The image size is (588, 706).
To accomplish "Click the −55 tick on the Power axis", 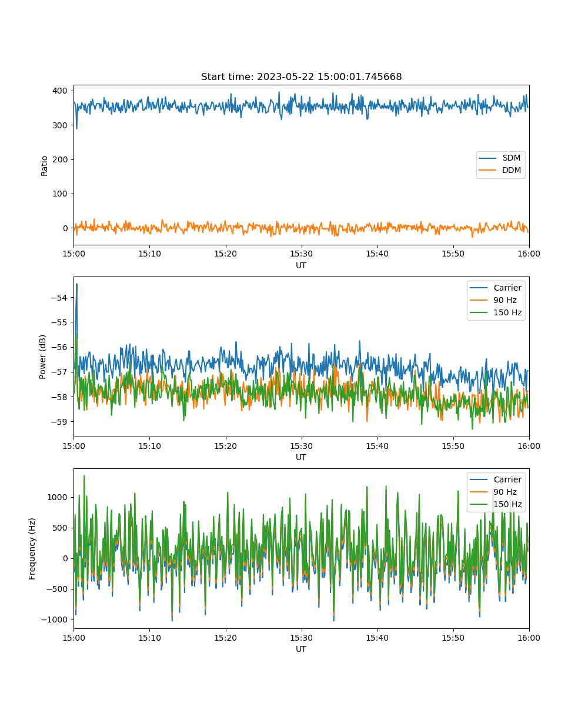I will pyautogui.click(x=61, y=322).
